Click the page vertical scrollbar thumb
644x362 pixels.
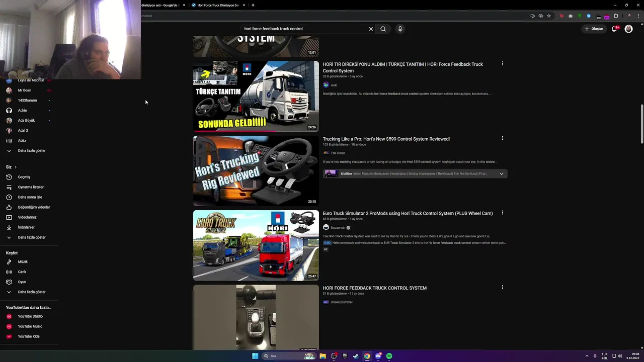click(641, 124)
